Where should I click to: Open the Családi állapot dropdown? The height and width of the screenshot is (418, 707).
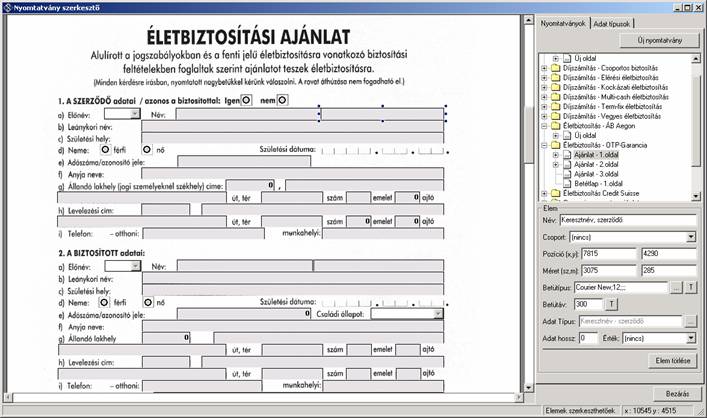coord(438,314)
